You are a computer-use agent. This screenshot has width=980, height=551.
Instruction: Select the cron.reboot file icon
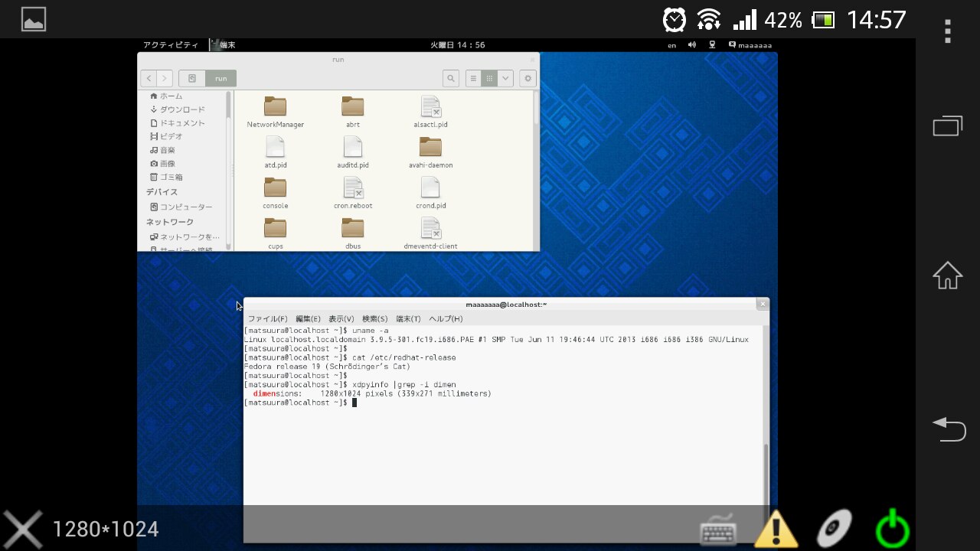[353, 188]
